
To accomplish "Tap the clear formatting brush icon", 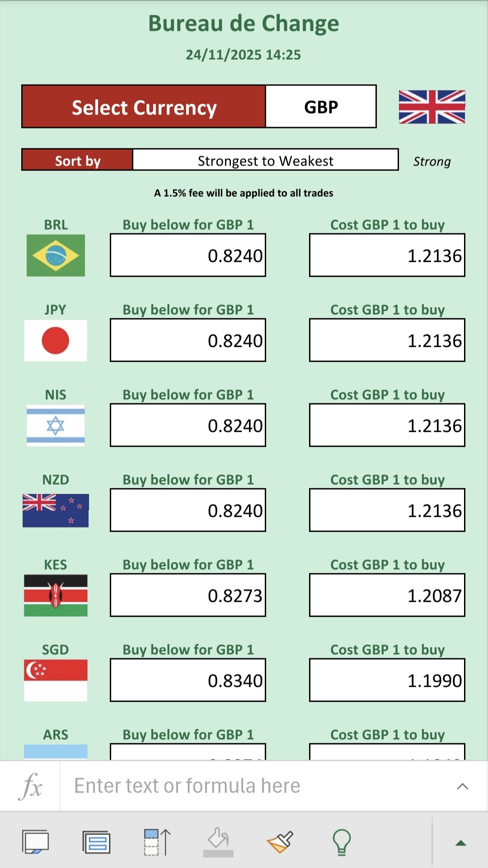I will (x=280, y=842).
